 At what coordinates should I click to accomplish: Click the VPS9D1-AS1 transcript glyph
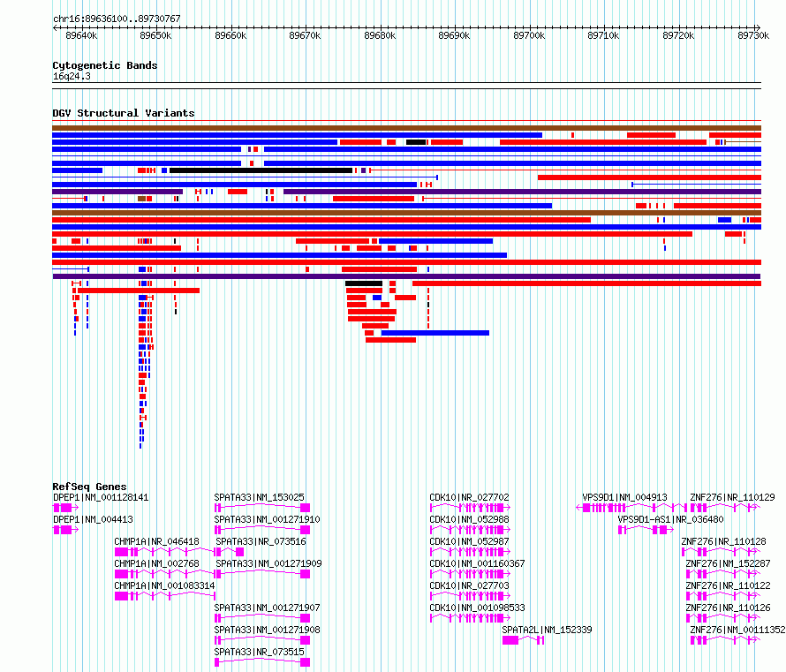pos(646,530)
